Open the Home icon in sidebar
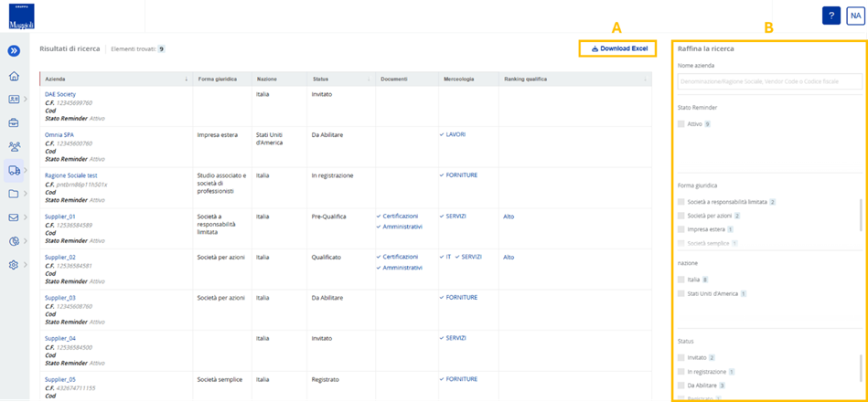The image size is (868, 402). [x=14, y=76]
